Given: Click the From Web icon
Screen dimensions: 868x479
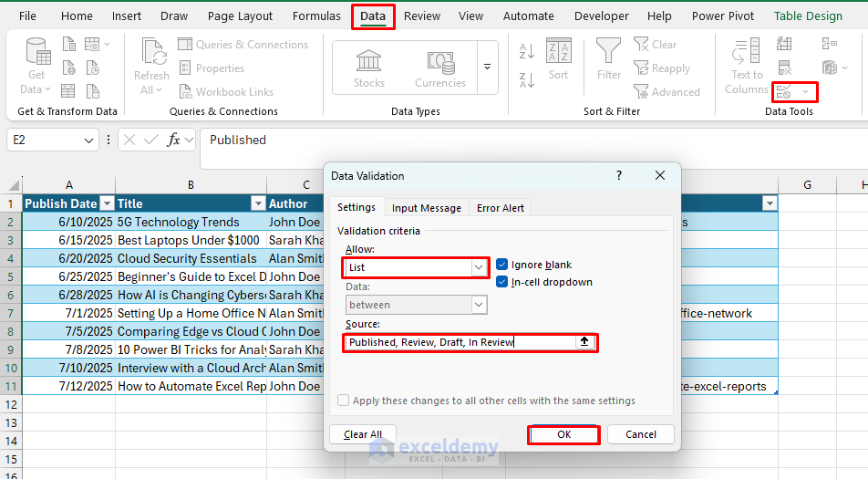Looking at the screenshot, I should coord(69,68).
